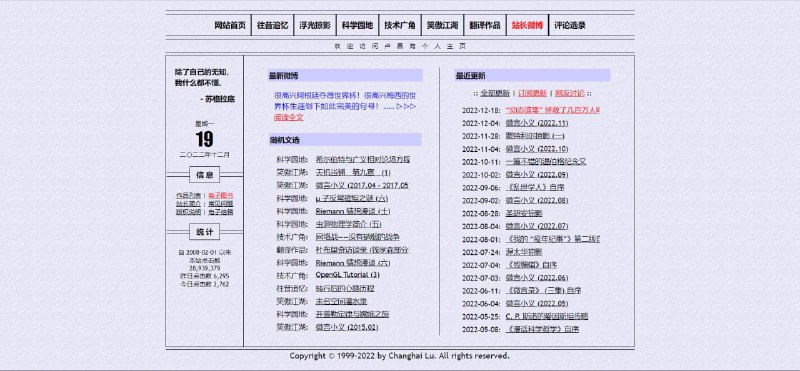Go to the 笑傲江湖 section
The image size is (800, 371).
pos(442,25)
